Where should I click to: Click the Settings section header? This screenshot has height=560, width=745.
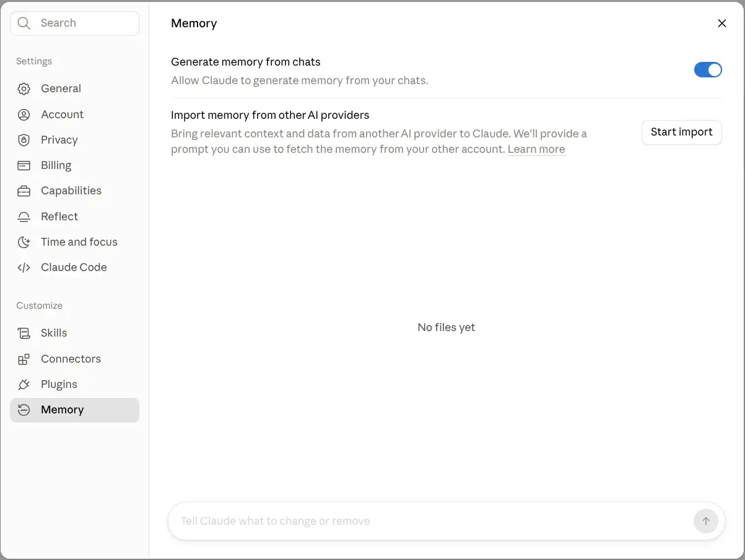[x=34, y=61]
